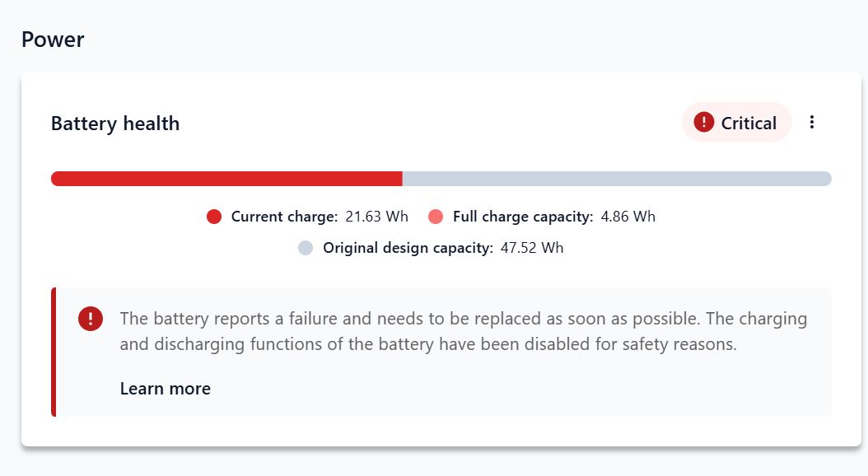Click the exclamation icon in the Critical badge
The width and height of the screenshot is (868, 476).
(704, 123)
